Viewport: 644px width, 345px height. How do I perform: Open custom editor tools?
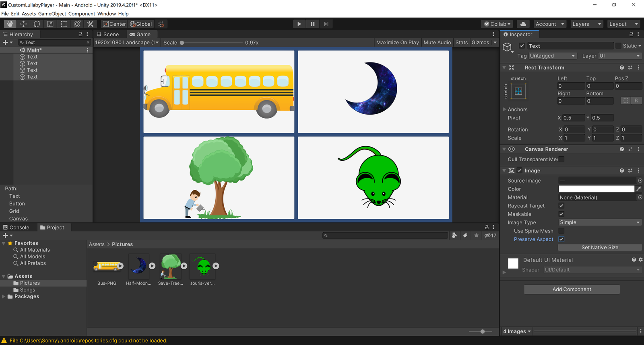91,24
